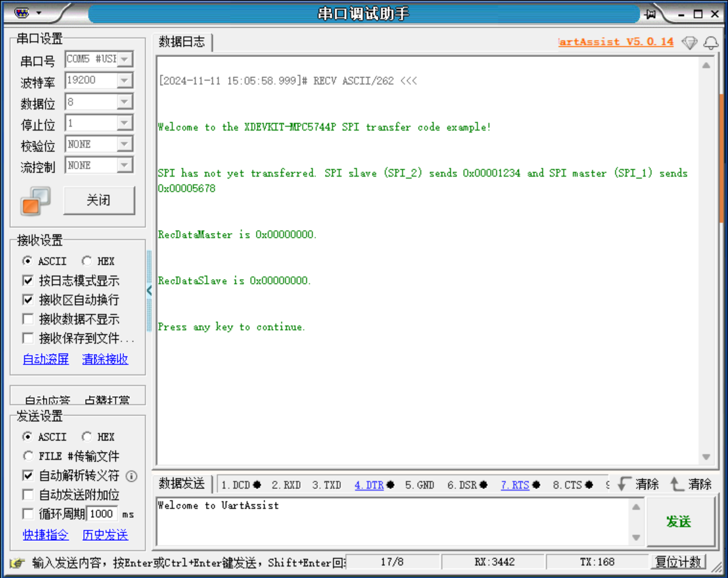Screen dimensions: 728x578
Task: Open the 数据位 dropdown
Action: 125,102
